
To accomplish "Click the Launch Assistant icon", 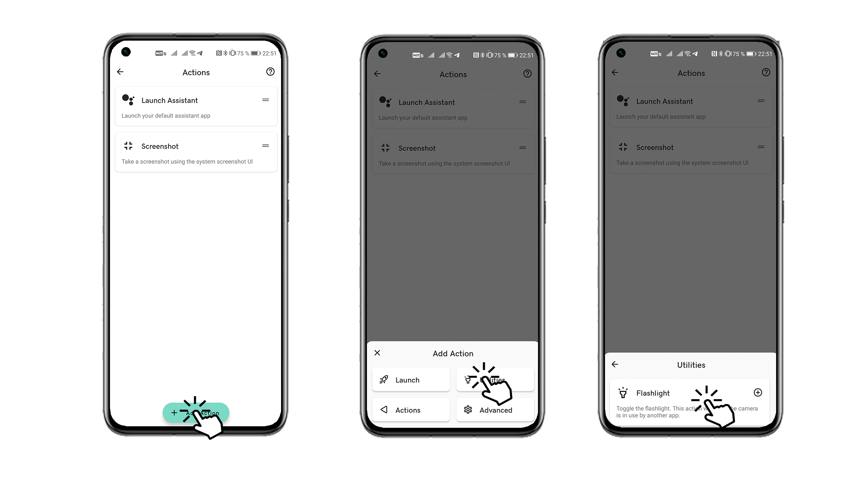I will 128,100.
